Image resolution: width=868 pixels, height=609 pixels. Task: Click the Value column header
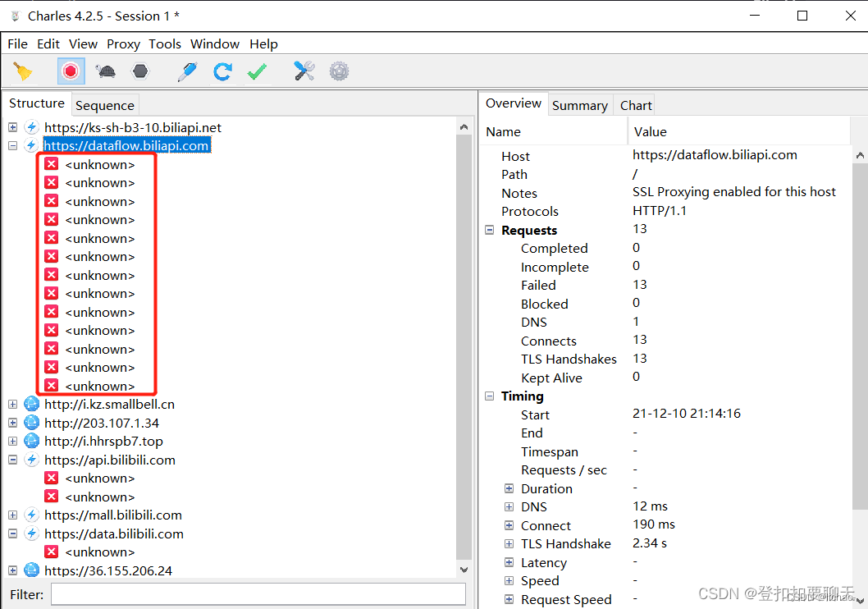click(x=739, y=132)
